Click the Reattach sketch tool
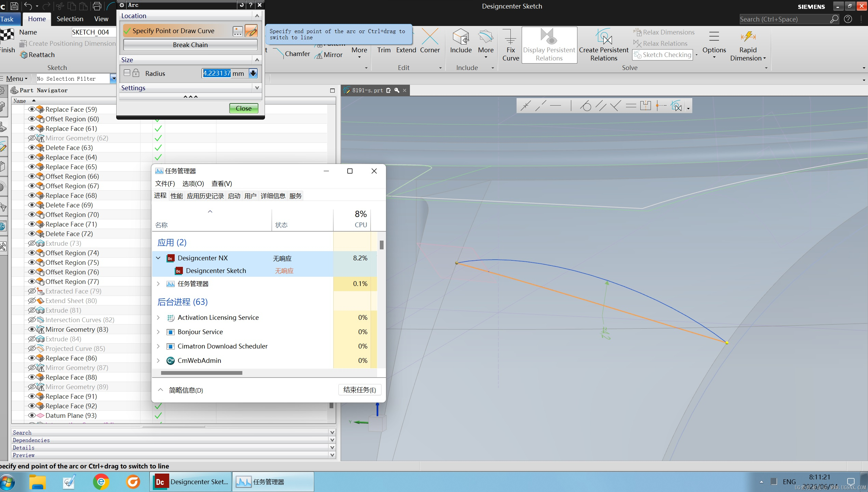Image resolution: width=868 pixels, height=492 pixels. coord(38,55)
